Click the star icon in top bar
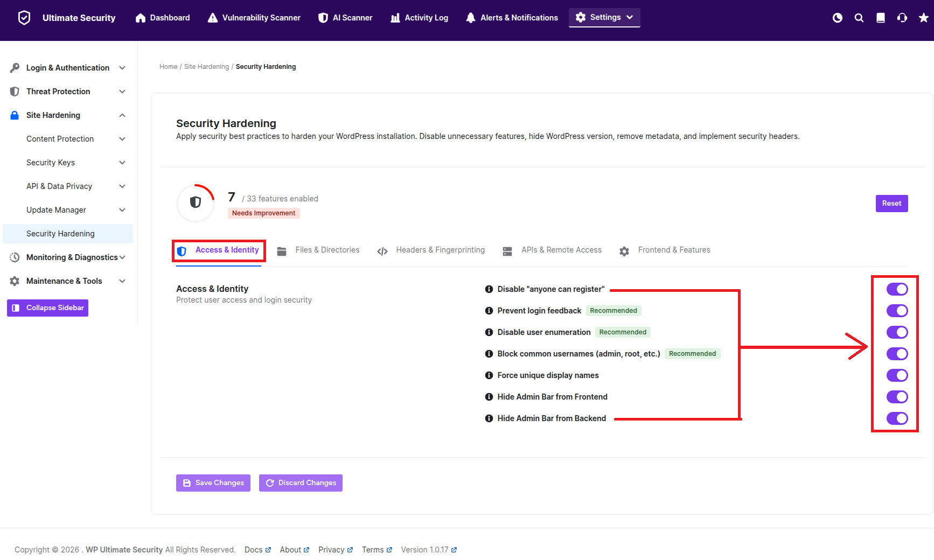Viewport: 934px width, 560px height. (x=924, y=18)
